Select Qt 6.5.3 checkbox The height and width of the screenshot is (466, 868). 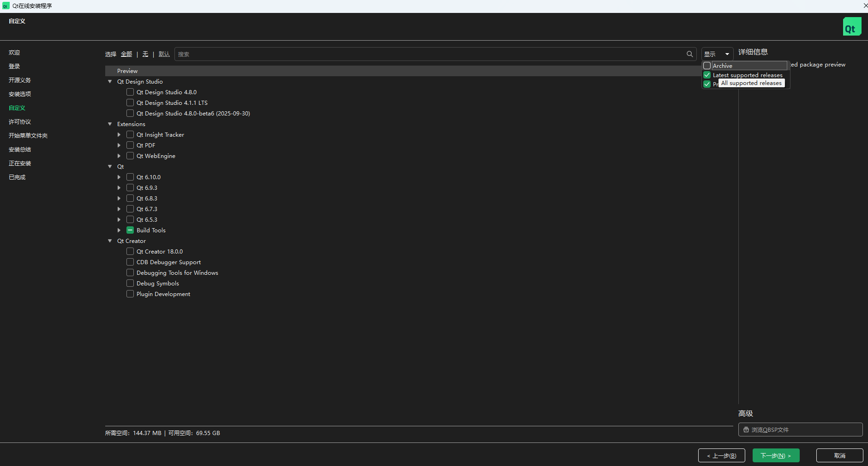point(130,219)
